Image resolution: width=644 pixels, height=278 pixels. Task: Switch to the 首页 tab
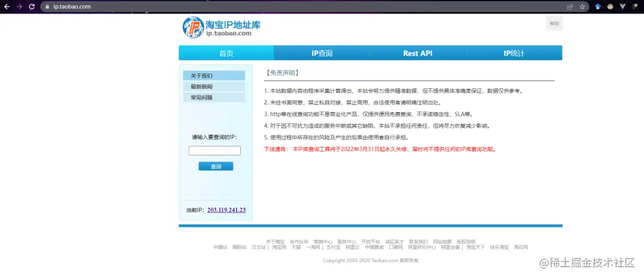[227, 53]
